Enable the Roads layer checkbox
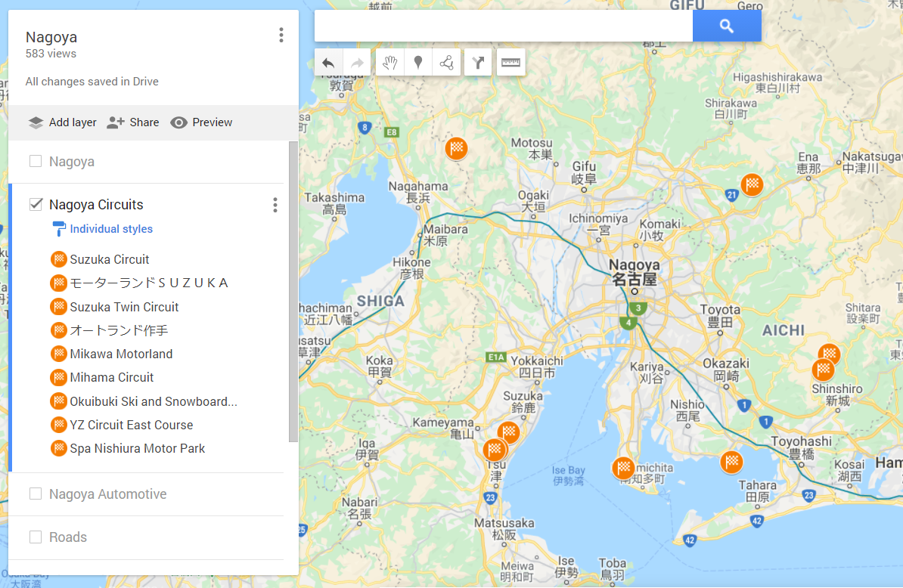 point(34,537)
